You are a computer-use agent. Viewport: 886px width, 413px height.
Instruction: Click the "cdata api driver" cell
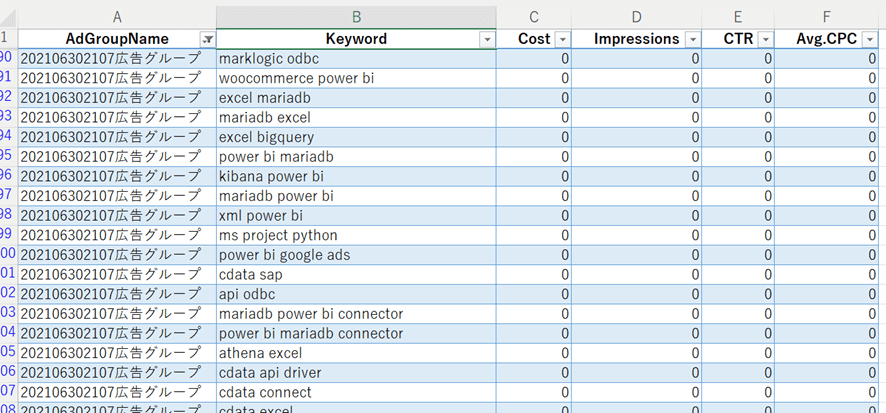coord(356,372)
